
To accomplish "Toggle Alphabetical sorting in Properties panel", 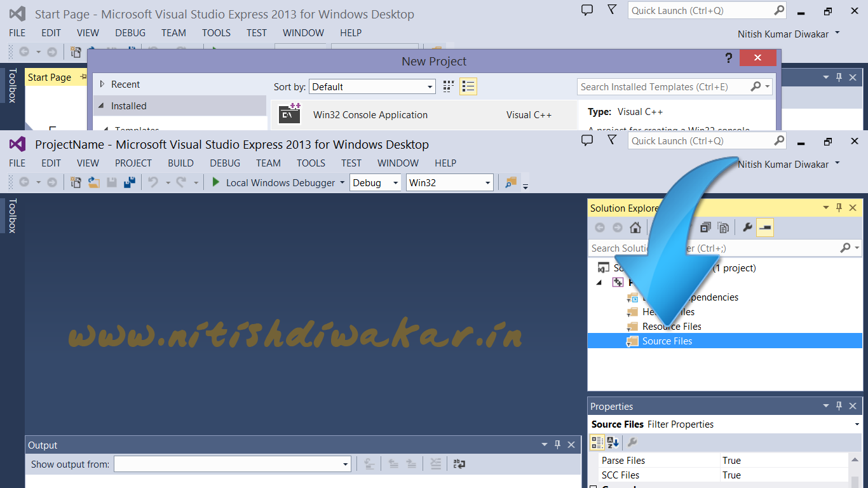I will click(x=613, y=442).
